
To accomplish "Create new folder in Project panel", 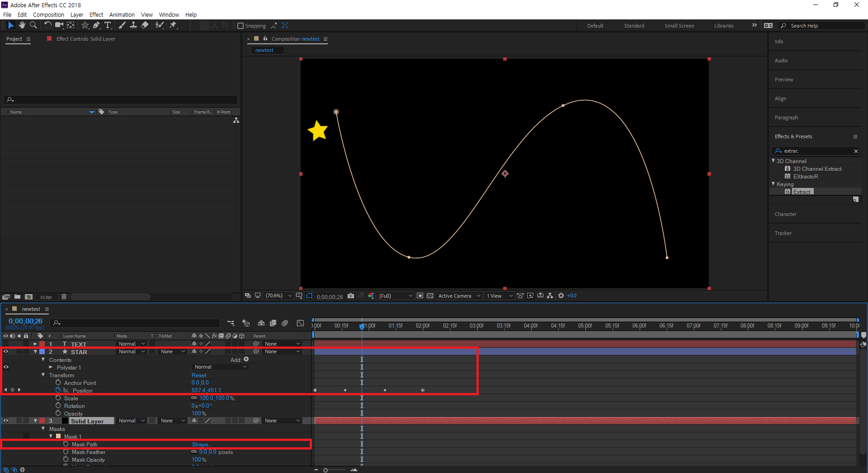I will [17, 297].
